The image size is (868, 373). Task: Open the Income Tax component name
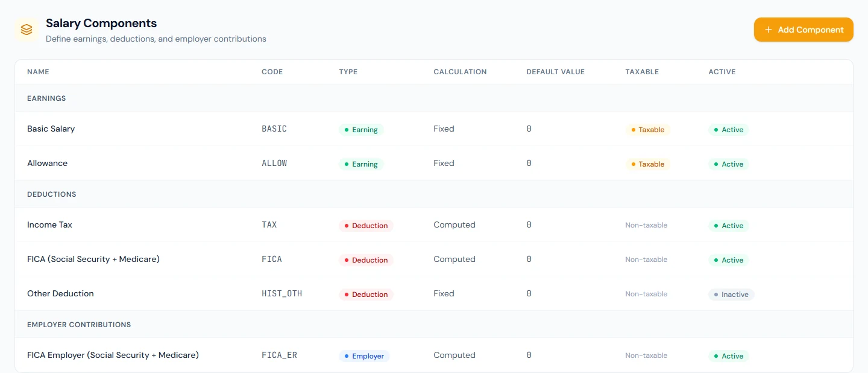[49, 225]
